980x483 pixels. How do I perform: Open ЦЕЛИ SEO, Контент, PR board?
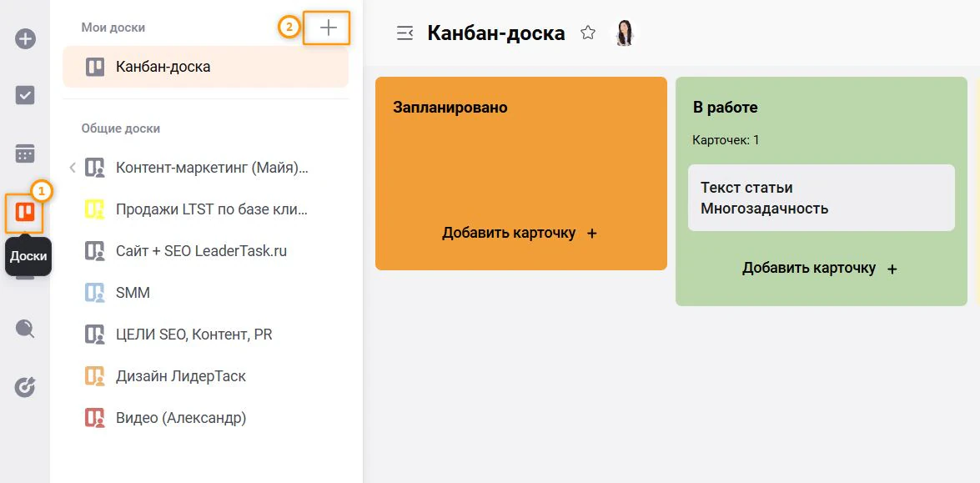(x=193, y=335)
